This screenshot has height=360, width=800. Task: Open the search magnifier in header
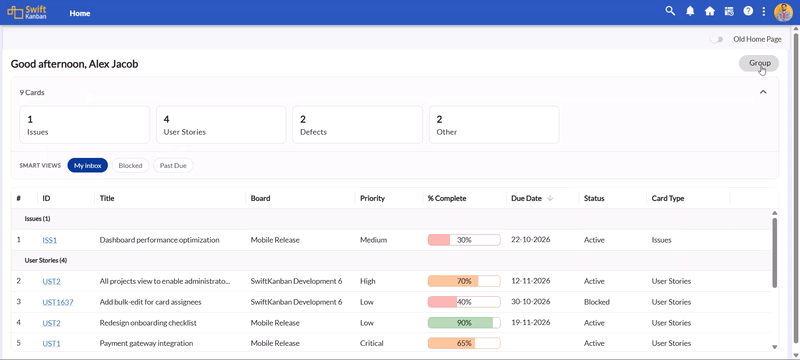point(670,11)
